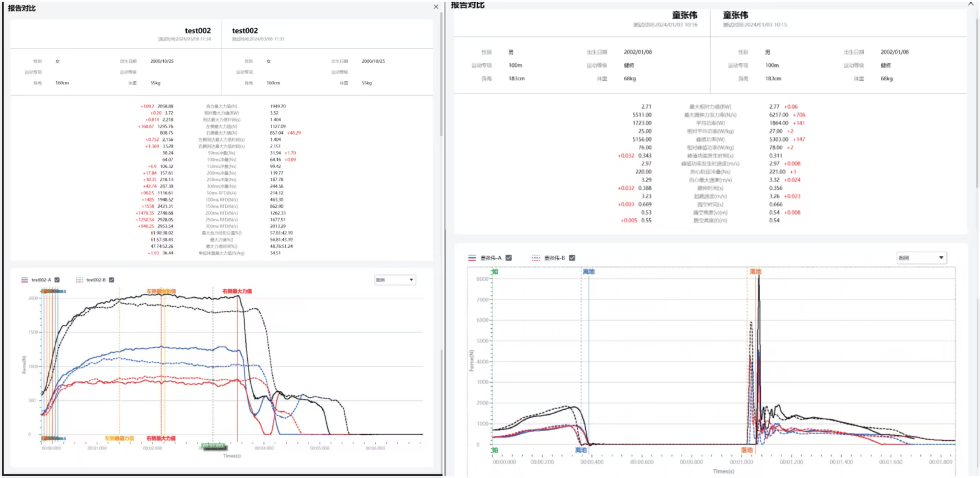Close the left 报告对比 dialog
The height and width of the screenshot is (478, 980).
pyautogui.click(x=436, y=7)
